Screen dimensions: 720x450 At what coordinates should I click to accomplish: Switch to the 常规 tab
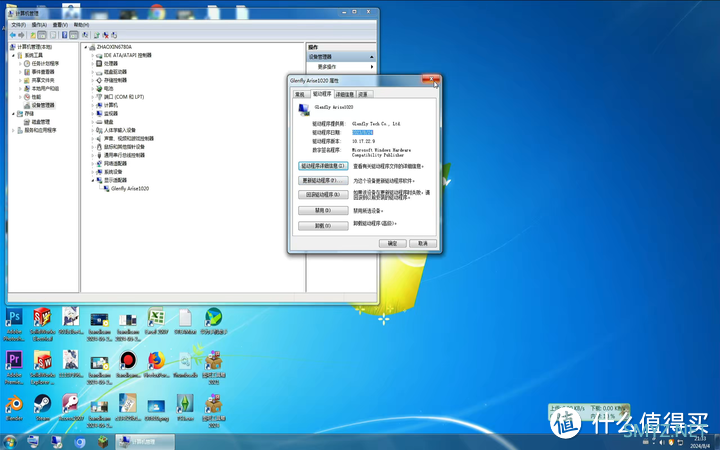299,94
